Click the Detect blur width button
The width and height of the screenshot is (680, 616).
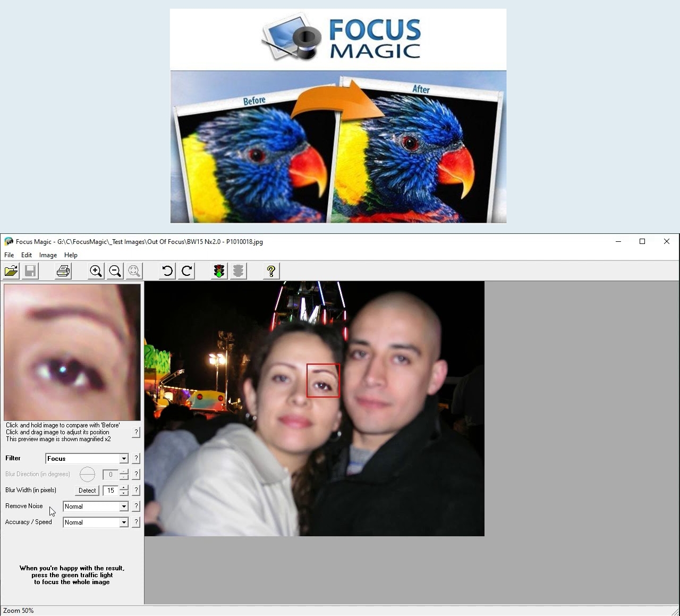coord(87,491)
